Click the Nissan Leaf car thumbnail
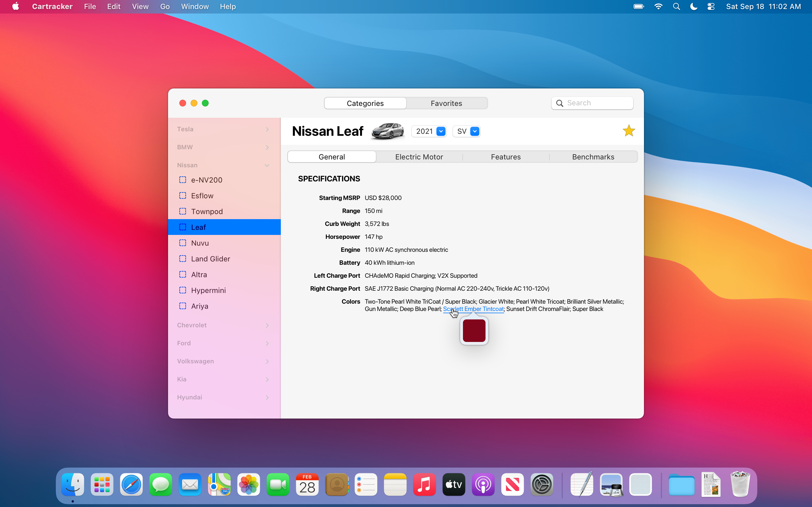The height and width of the screenshot is (507, 812). click(387, 131)
